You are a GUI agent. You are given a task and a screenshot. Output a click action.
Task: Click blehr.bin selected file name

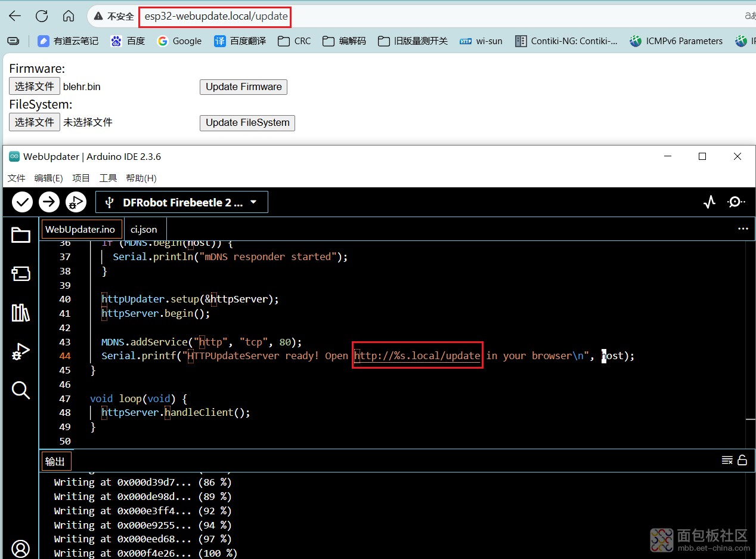82,87
